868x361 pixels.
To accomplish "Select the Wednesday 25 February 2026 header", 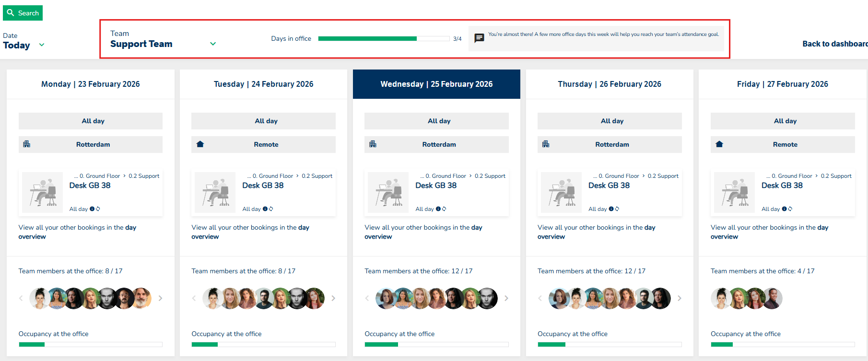I will (x=436, y=84).
